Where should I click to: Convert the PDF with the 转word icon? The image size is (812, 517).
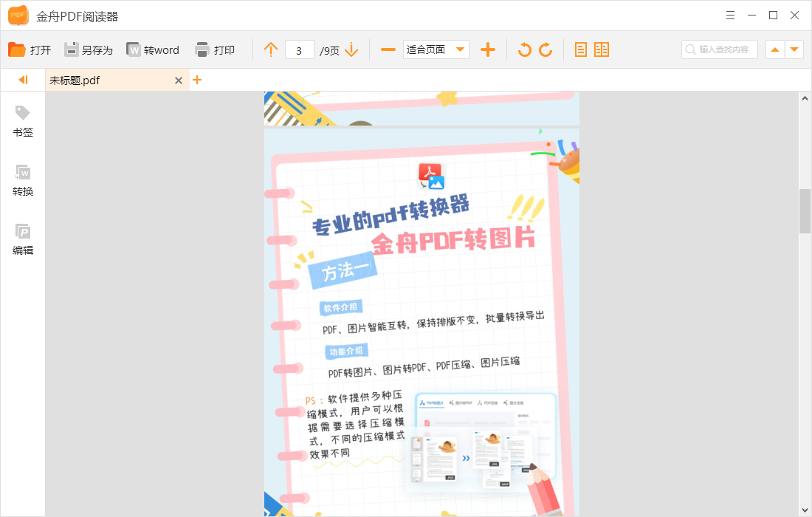point(153,49)
